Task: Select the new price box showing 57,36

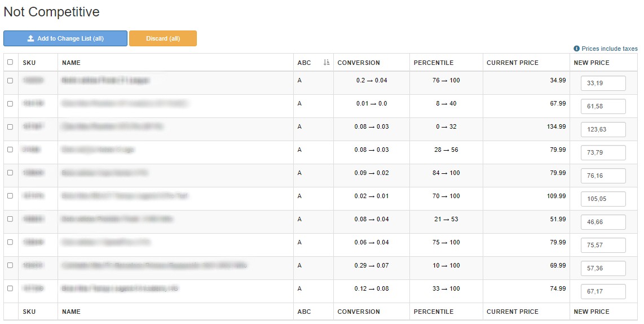Action: click(603, 268)
